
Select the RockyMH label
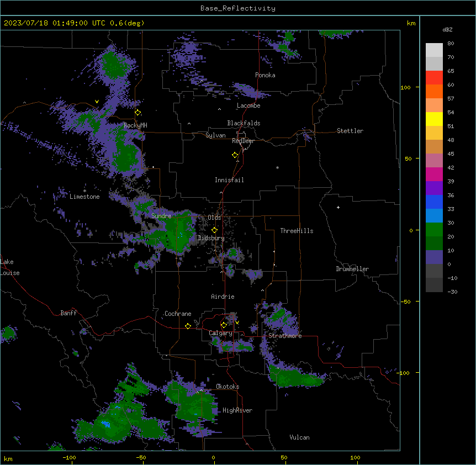(135, 125)
